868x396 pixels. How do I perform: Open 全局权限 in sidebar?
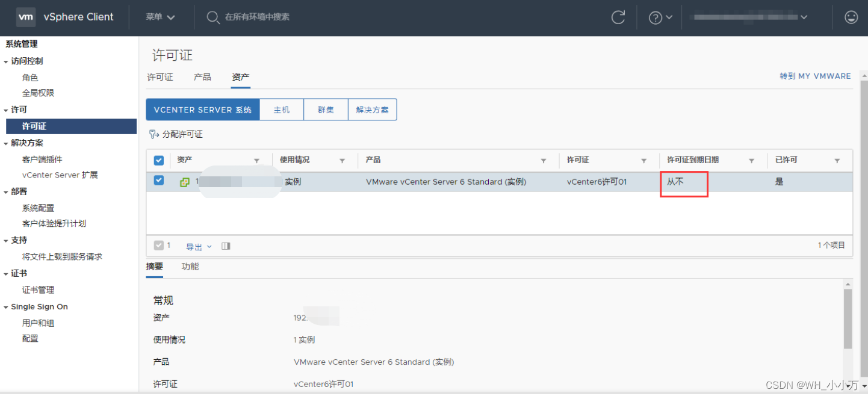pos(38,93)
